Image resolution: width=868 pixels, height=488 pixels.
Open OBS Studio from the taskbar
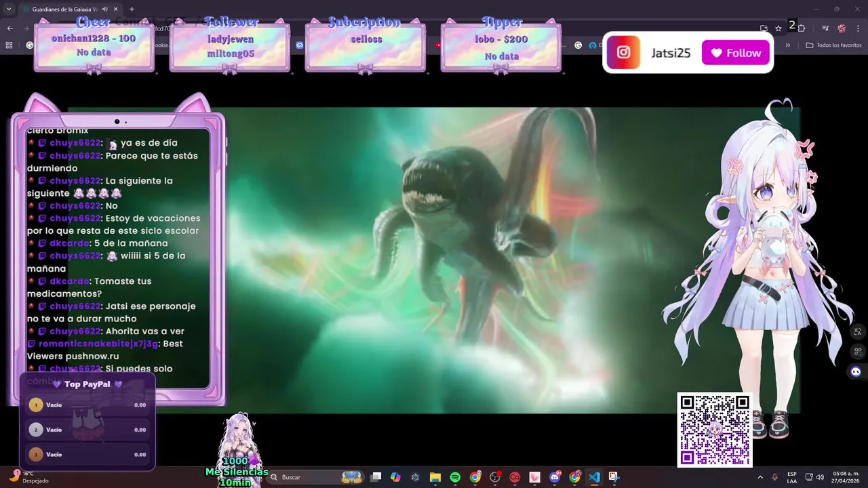495,477
